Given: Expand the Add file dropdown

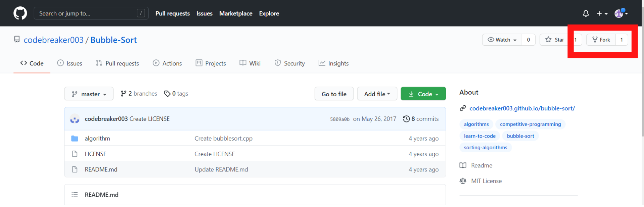Looking at the screenshot, I should coord(377,94).
